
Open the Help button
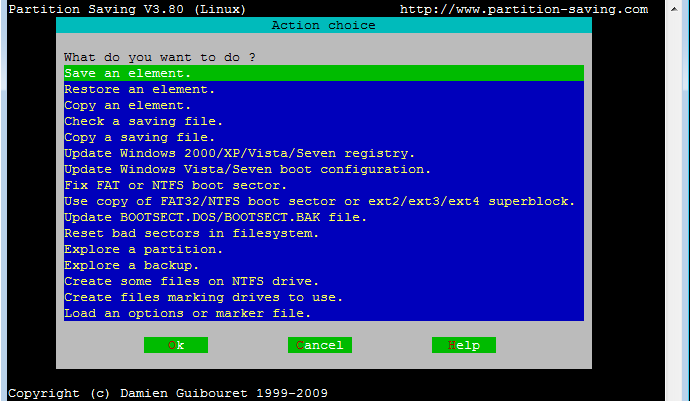point(464,345)
